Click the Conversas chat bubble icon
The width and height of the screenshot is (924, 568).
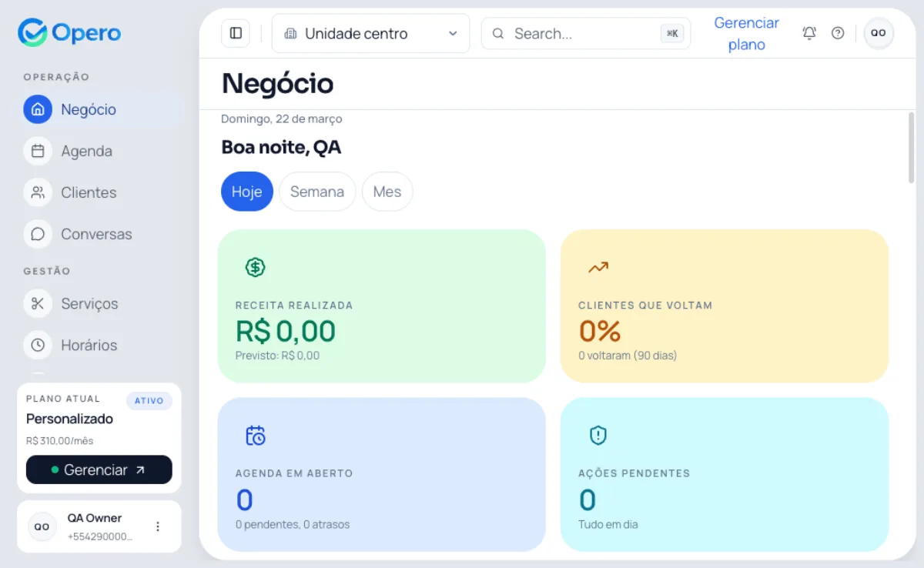(x=38, y=234)
